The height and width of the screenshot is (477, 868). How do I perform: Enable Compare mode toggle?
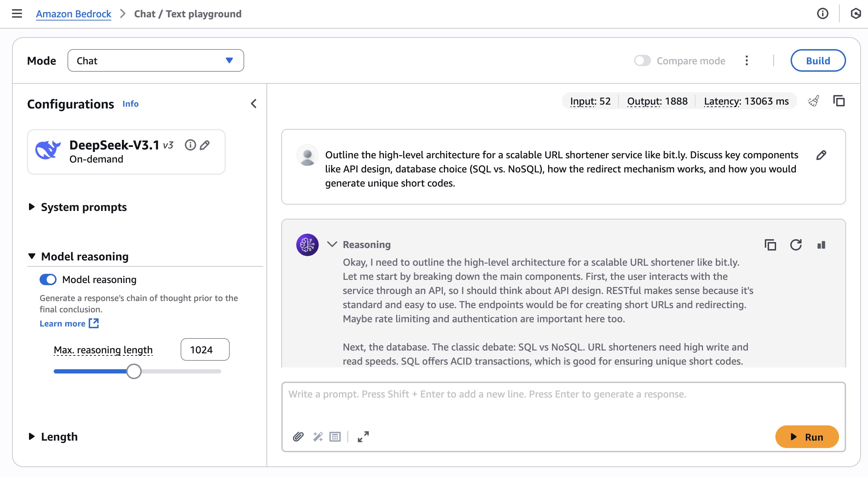coord(642,61)
